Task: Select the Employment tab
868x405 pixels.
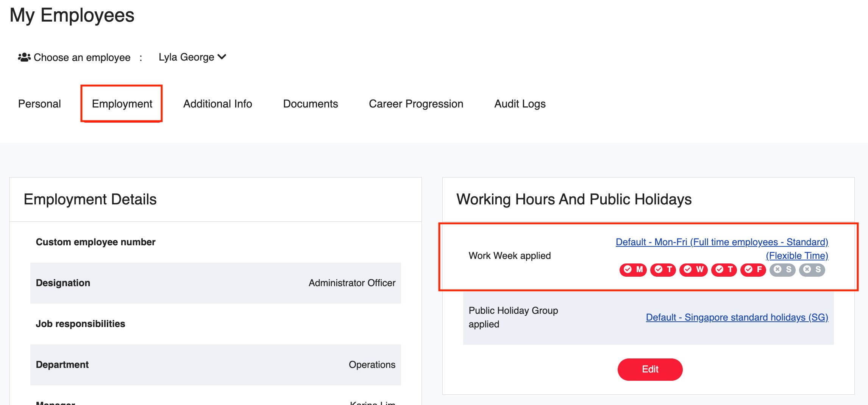Action: 122,104
